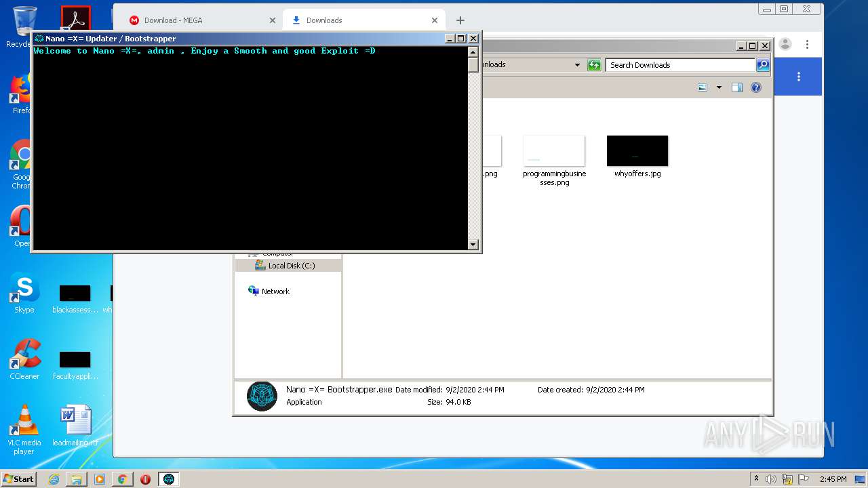Open a new Chrome tab with plus button
Image resolution: width=868 pixels, height=488 pixels.
460,20
